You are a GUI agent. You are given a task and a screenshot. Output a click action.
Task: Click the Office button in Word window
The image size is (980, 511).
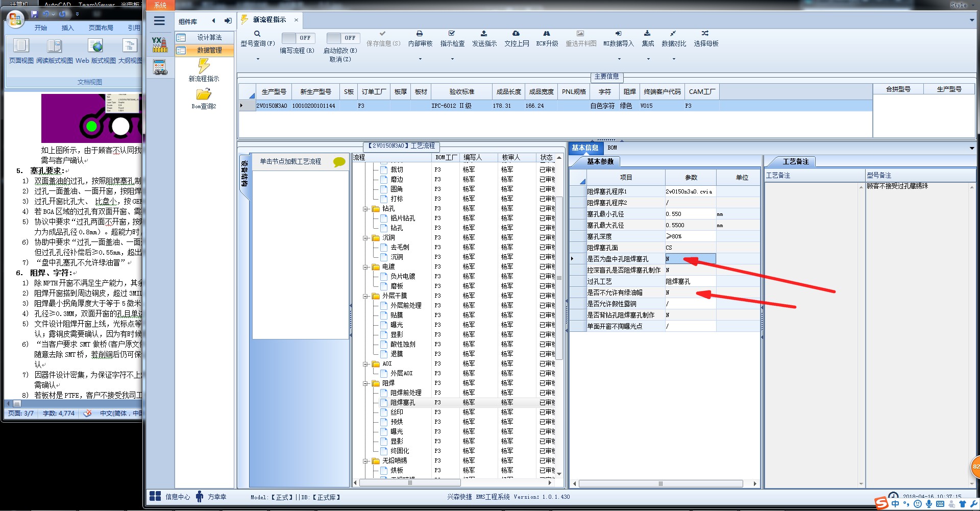(x=15, y=20)
